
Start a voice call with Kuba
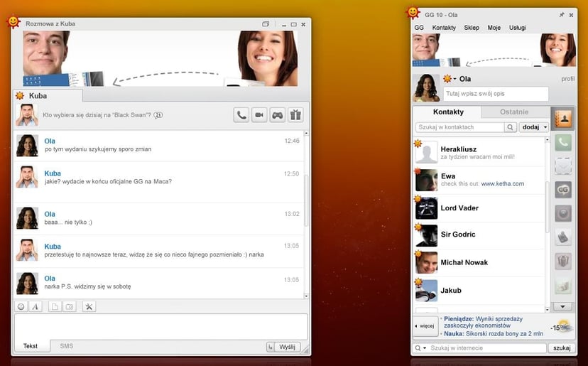241,115
